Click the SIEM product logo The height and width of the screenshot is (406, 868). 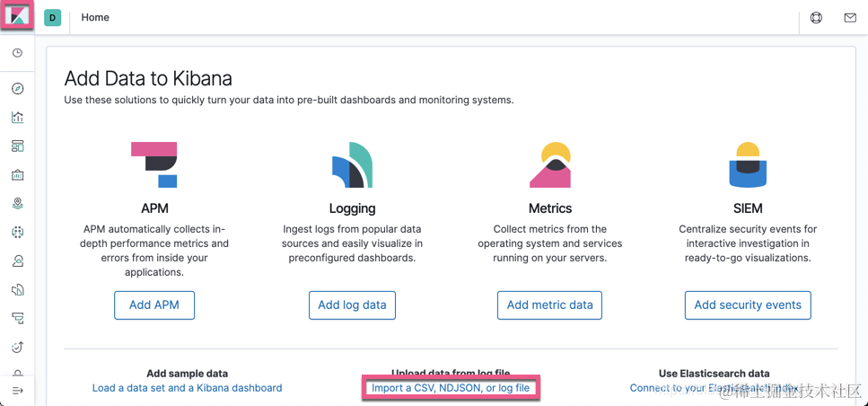click(x=748, y=164)
